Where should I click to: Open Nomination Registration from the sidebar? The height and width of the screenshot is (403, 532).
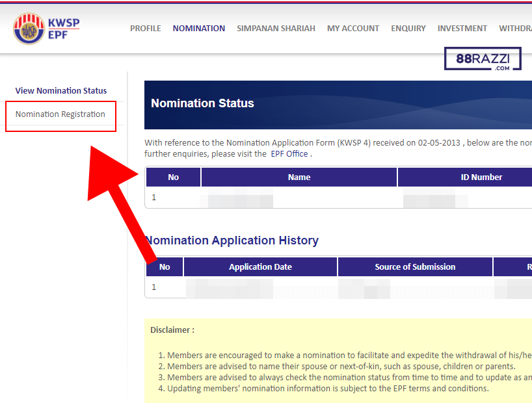click(60, 114)
